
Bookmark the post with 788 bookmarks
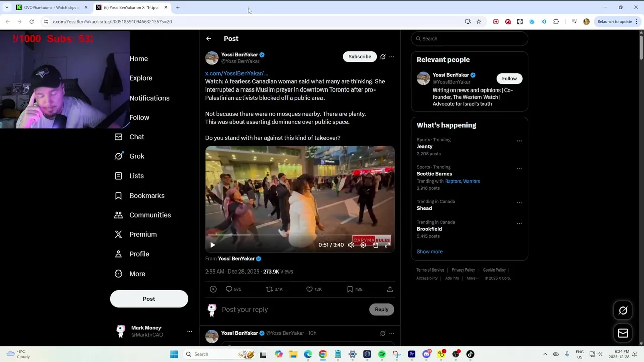(354, 289)
